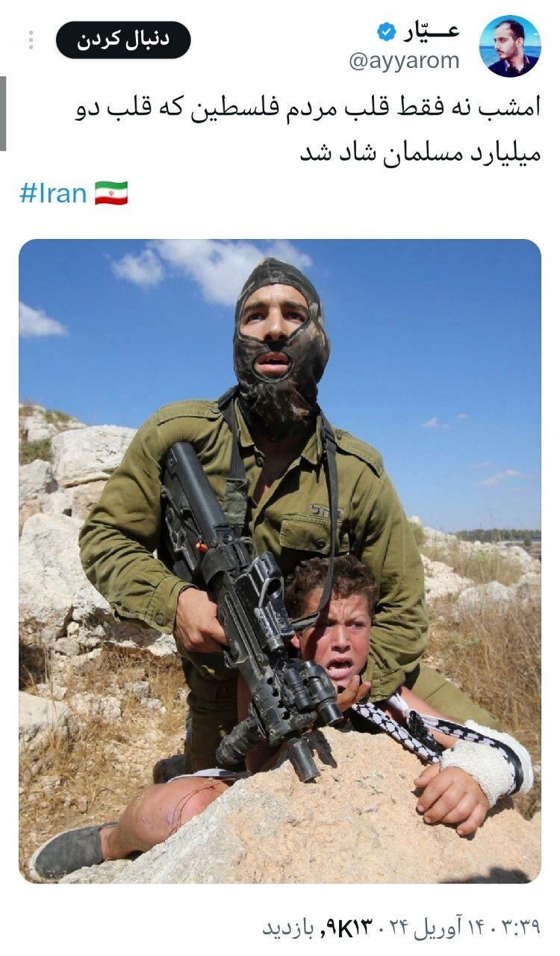Click the gray scrollbar on left edge
Viewport: 560px width, 956px height.
pyautogui.click(x=3, y=113)
